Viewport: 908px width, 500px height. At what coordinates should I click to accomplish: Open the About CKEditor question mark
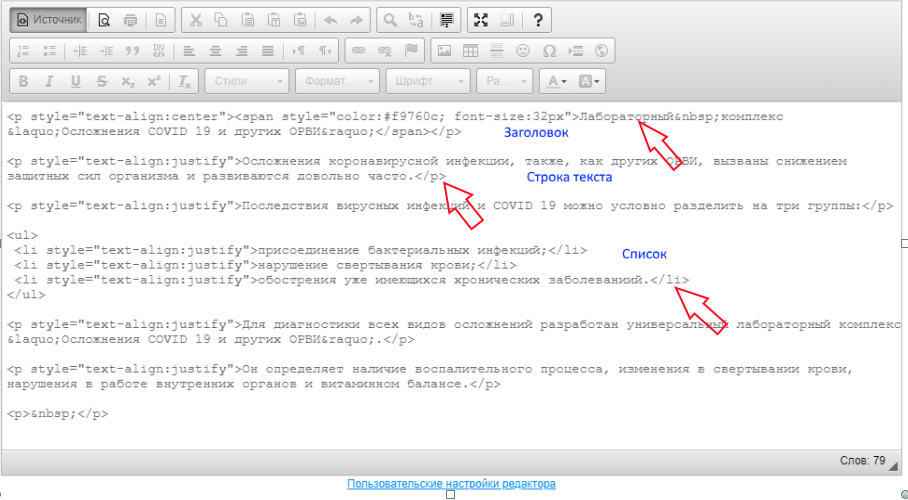pyautogui.click(x=538, y=20)
